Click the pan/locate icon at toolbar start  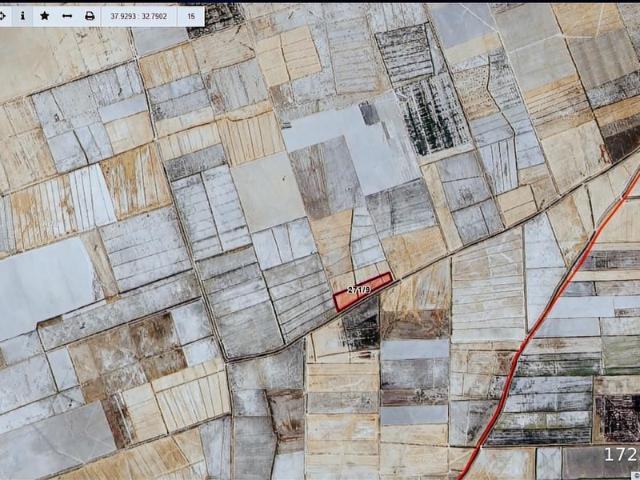point(3,16)
